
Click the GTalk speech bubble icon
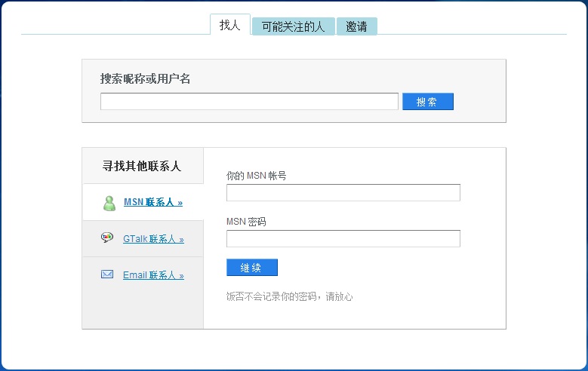[x=107, y=238]
